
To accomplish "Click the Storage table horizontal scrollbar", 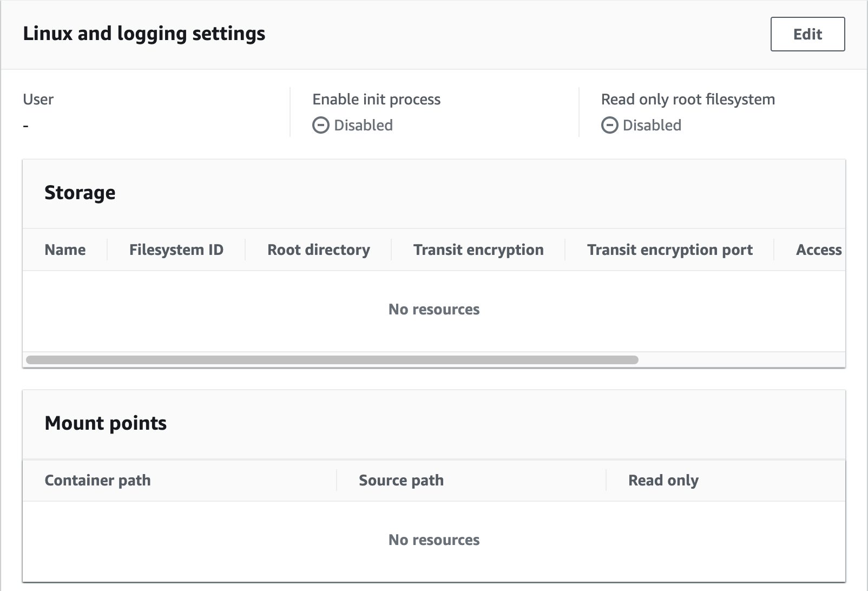I will point(332,360).
